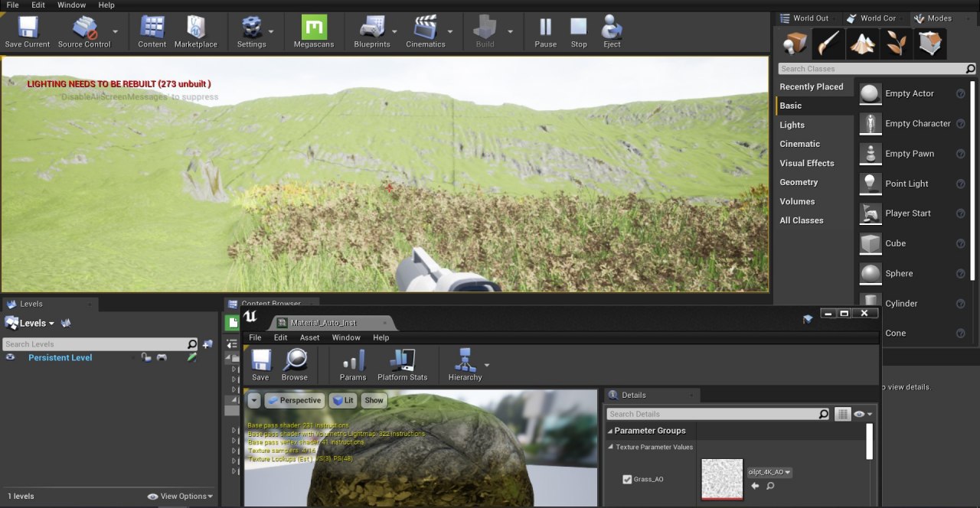
Task: Open View Options in Levels panel
Action: click(x=180, y=496)
